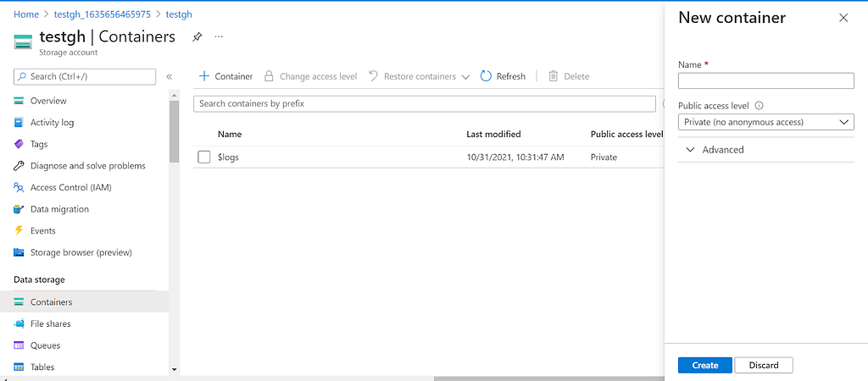Open Diagnose and solve problems
The height and width of the screenshot is (381, 868).
click(88, 165)
